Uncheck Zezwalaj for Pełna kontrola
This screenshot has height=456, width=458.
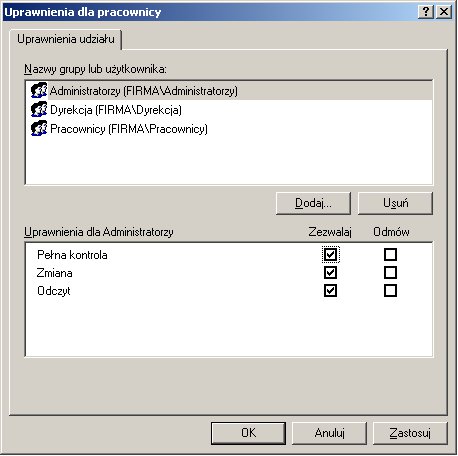click(330, 255)
